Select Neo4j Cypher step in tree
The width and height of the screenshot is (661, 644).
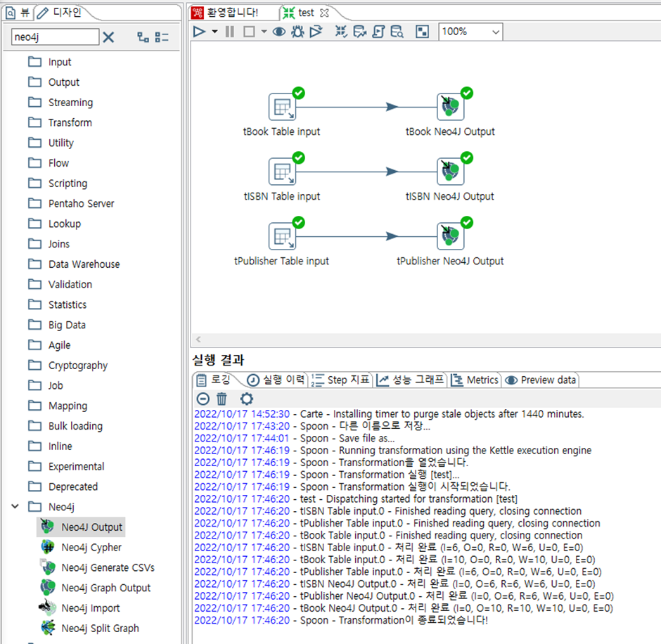click(x=82, y=547)
